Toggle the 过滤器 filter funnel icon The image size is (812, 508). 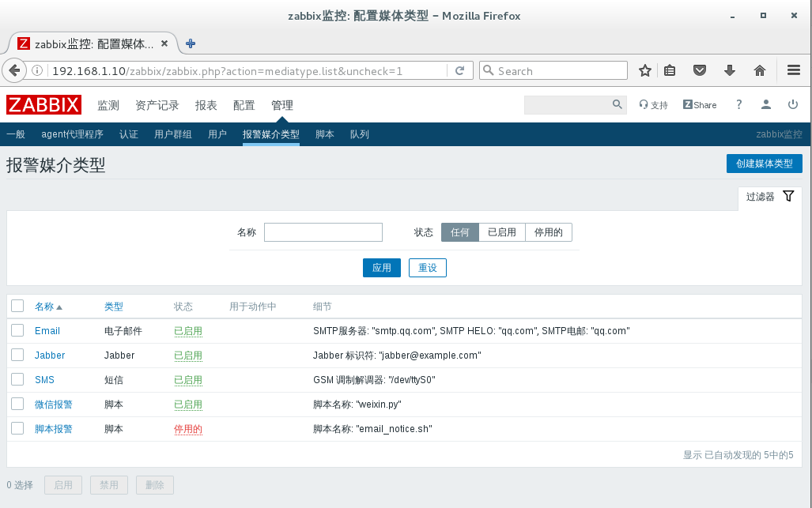(788, 196)
